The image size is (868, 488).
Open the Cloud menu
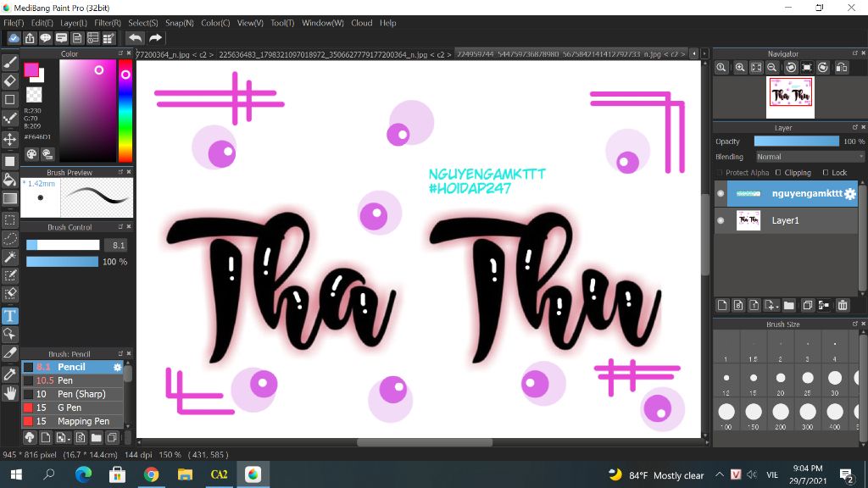(x=361, y=23)
